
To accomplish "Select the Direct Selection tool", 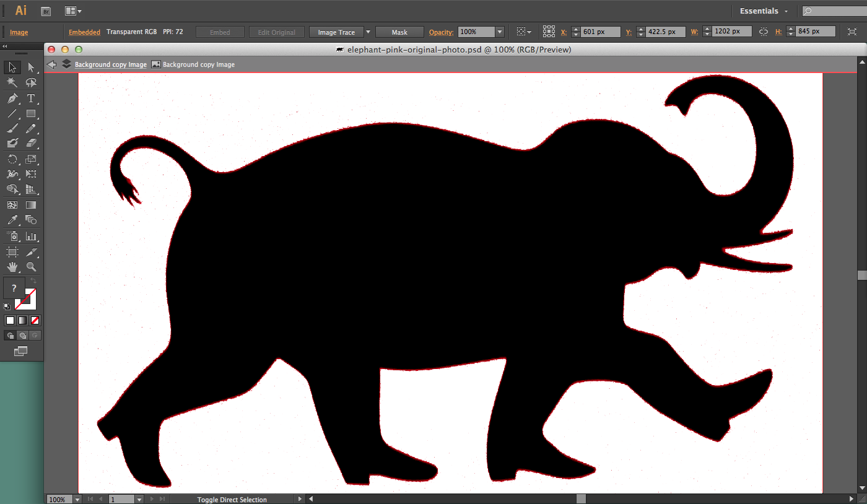I will (x=31, y=67).
